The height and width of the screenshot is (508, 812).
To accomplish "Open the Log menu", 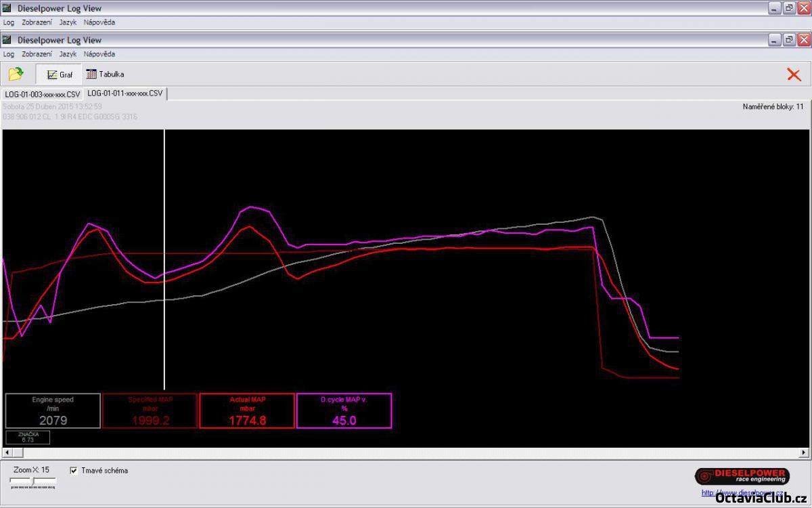I will point(9,54).
